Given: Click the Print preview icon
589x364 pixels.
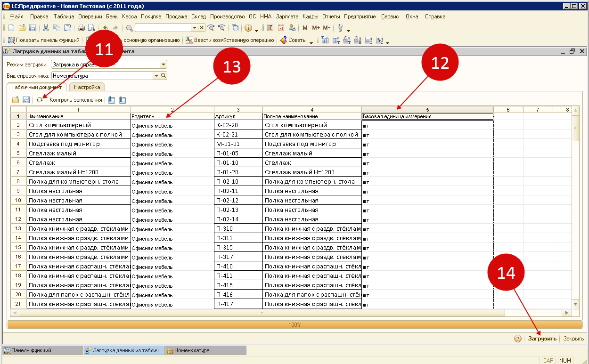Looking at the screenshot, I should 91,28.
